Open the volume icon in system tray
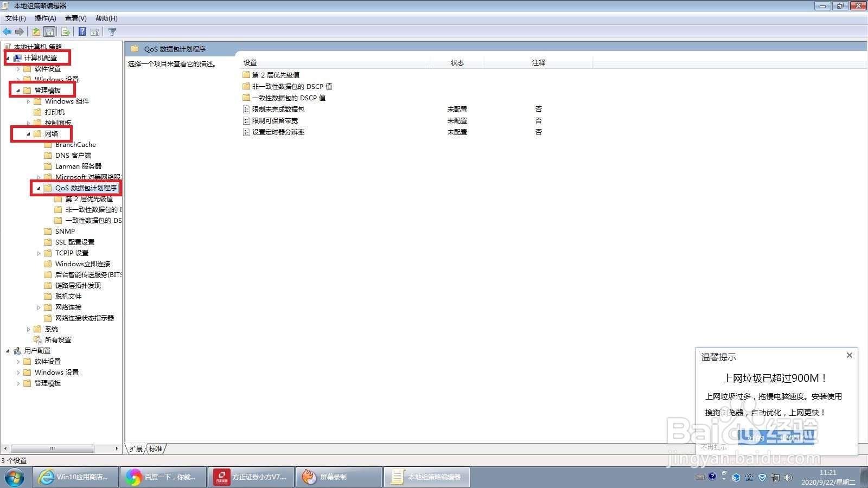 [x=789, y=478]
